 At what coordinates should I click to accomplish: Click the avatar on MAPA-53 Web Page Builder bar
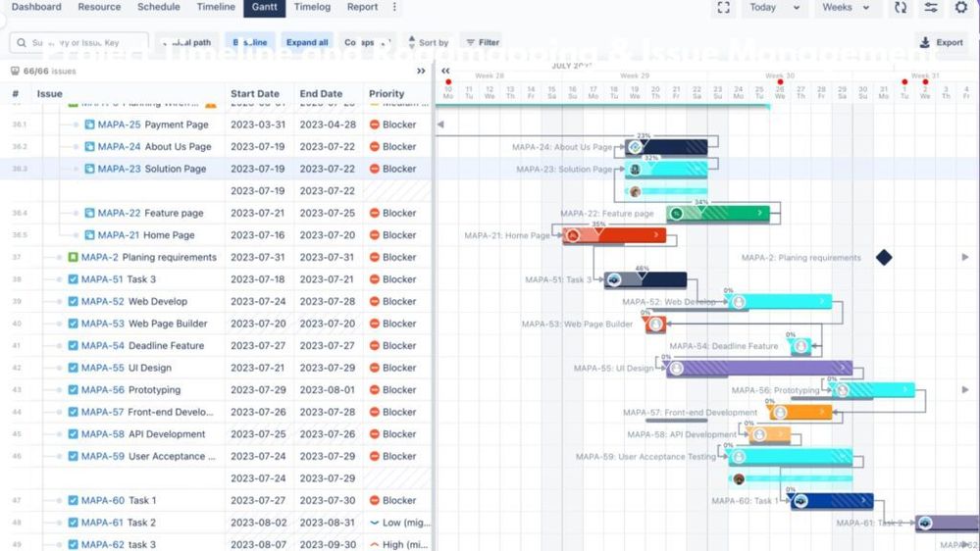coord(655,325)
